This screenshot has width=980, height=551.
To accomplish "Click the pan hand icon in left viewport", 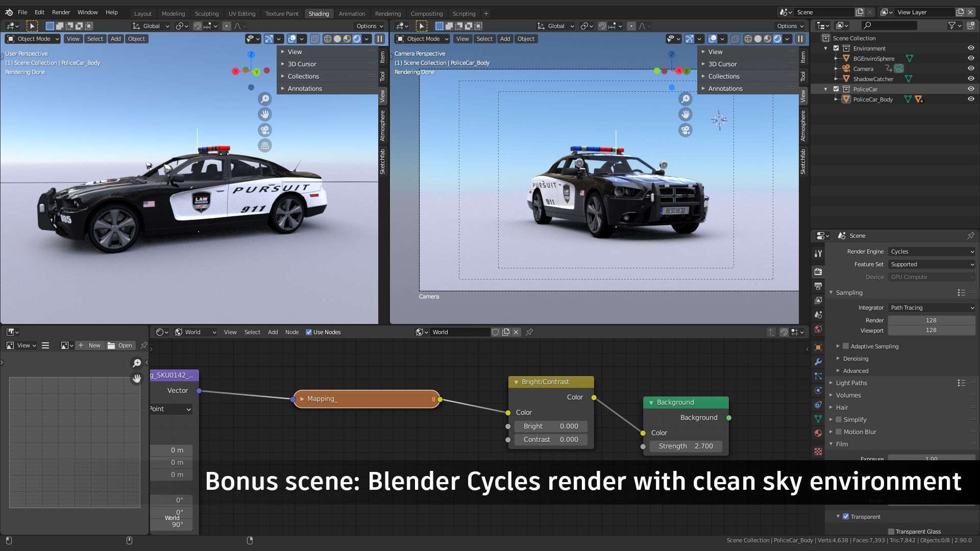I will (x=265, y=114).
